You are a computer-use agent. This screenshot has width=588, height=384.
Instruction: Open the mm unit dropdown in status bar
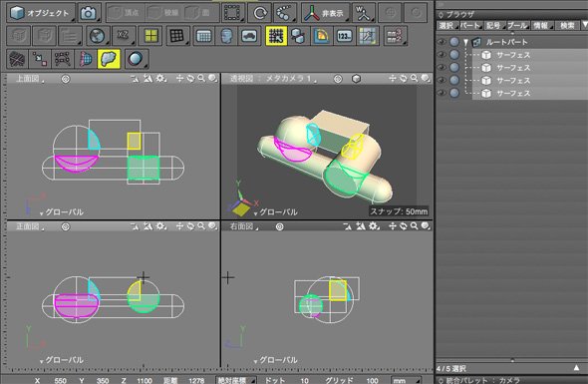[406, 380]
